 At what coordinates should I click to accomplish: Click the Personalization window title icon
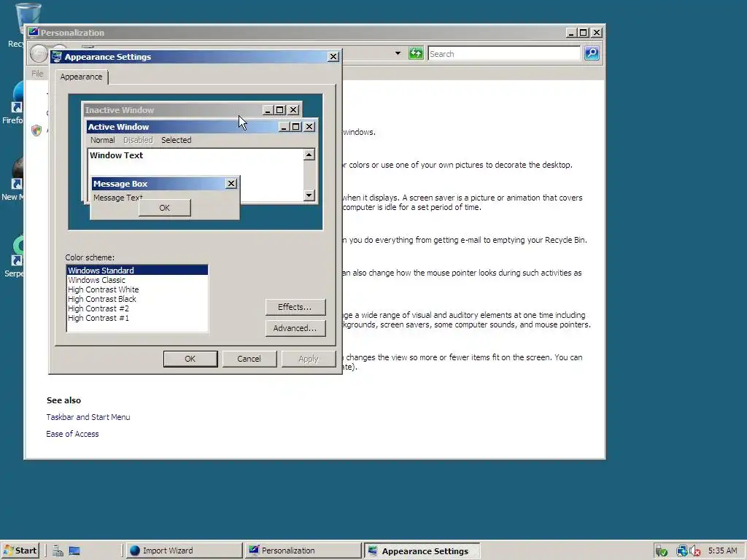pos(33,32)
